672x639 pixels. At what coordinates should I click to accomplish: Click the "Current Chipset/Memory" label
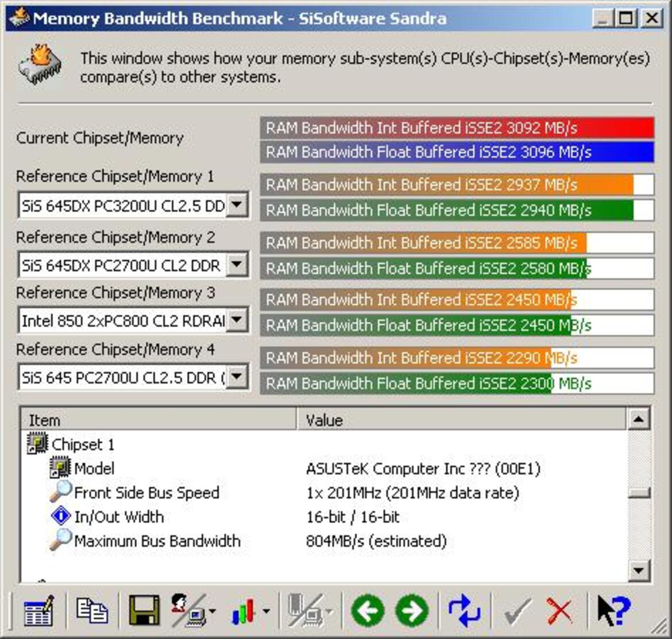pyautogui.click(x=100, y=137)
